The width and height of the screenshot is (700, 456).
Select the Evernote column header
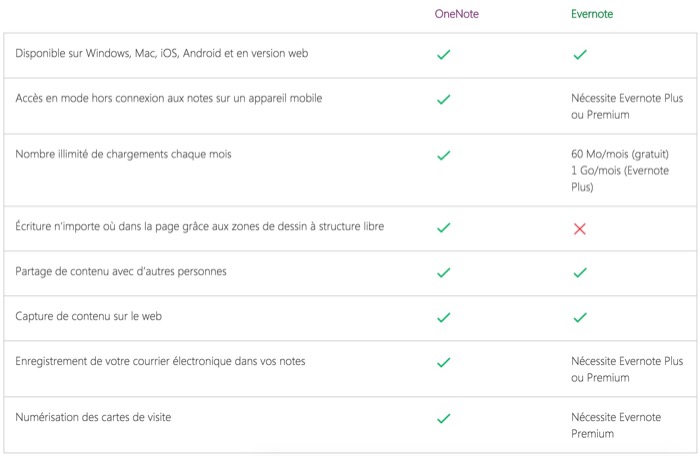[592, 14]
